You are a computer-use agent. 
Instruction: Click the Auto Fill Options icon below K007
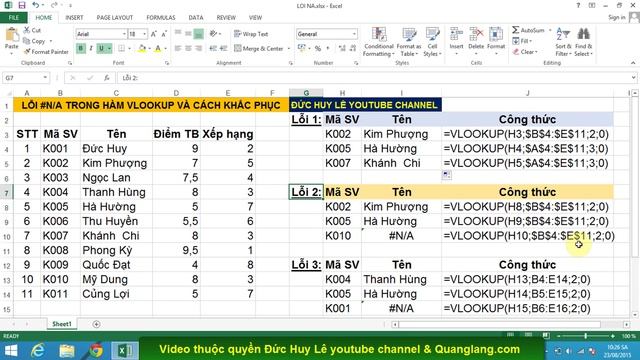click(447, 175)
